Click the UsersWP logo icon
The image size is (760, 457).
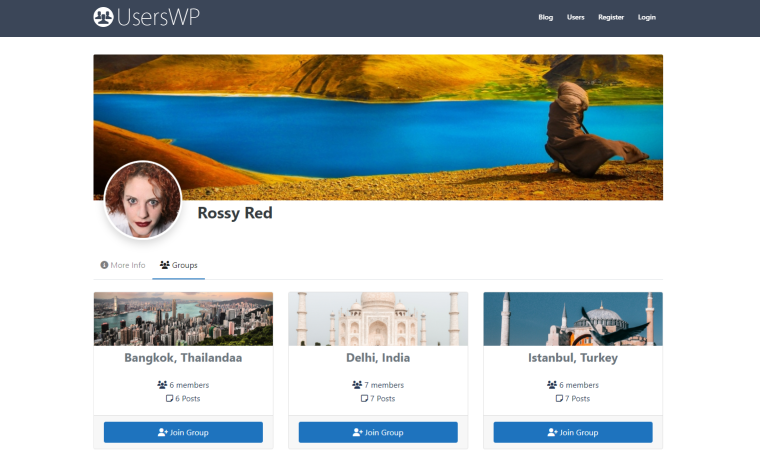(103, 17)
